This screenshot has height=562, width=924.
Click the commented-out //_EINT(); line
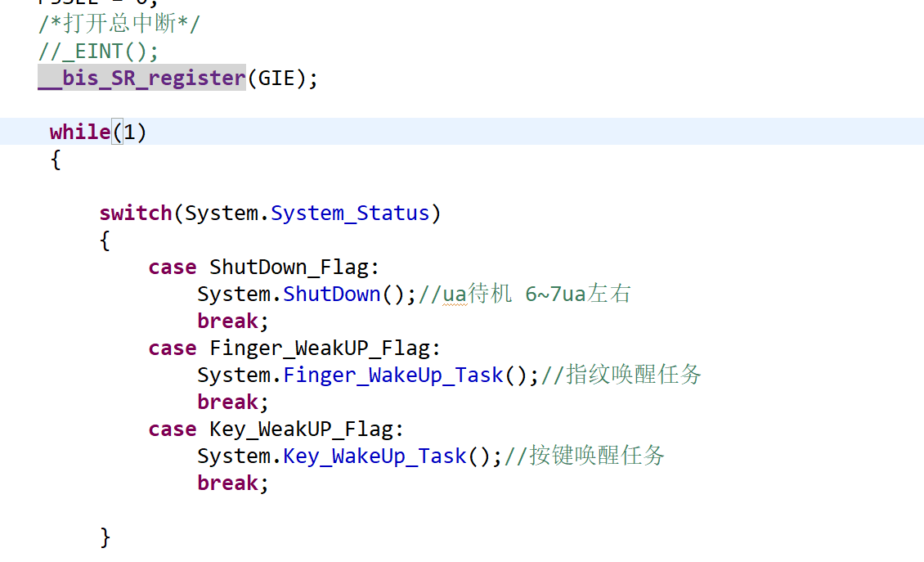(98, 51)
